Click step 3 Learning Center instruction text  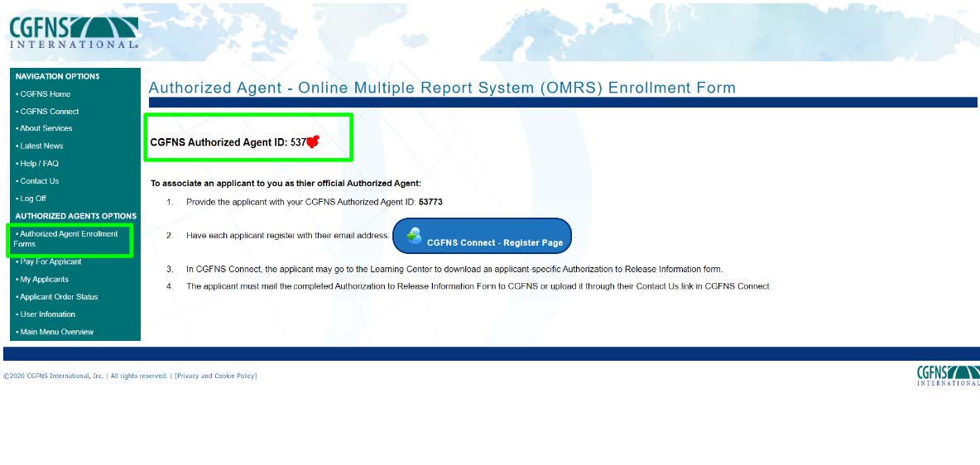(454, 270)
